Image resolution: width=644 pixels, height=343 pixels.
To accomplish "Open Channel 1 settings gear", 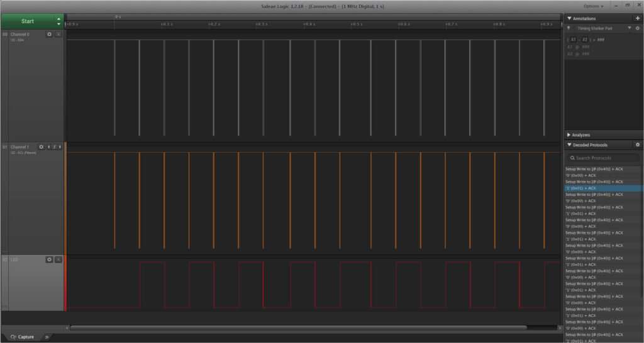I will tap(41, 147).
